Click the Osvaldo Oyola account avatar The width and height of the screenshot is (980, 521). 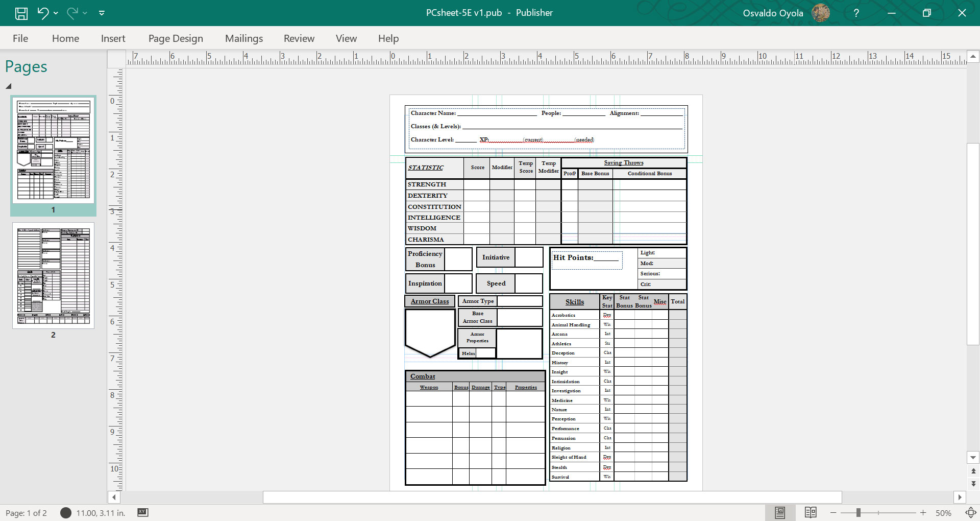point(821,13)
